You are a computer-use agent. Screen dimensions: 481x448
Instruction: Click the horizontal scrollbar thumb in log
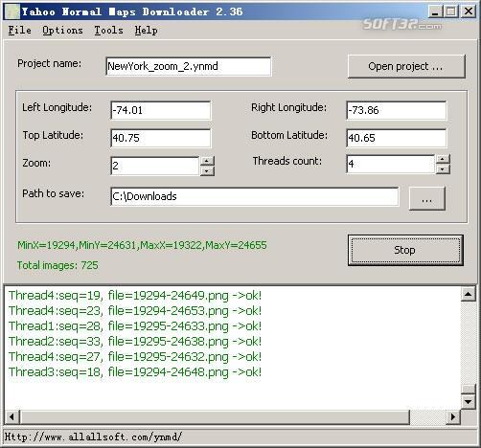click(215, 416)
